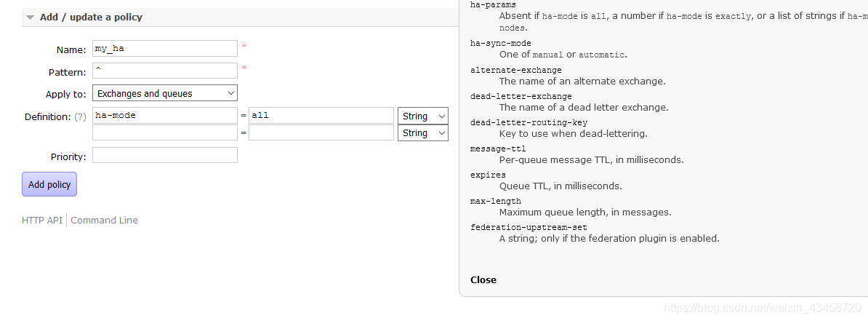Focus the Priority input field
This screenshot has height=321, width=868.
[x=165, y=156]
